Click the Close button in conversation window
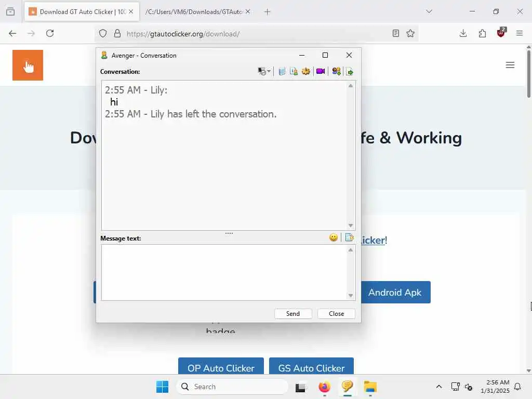532x399 pixels. pos(336,313)
